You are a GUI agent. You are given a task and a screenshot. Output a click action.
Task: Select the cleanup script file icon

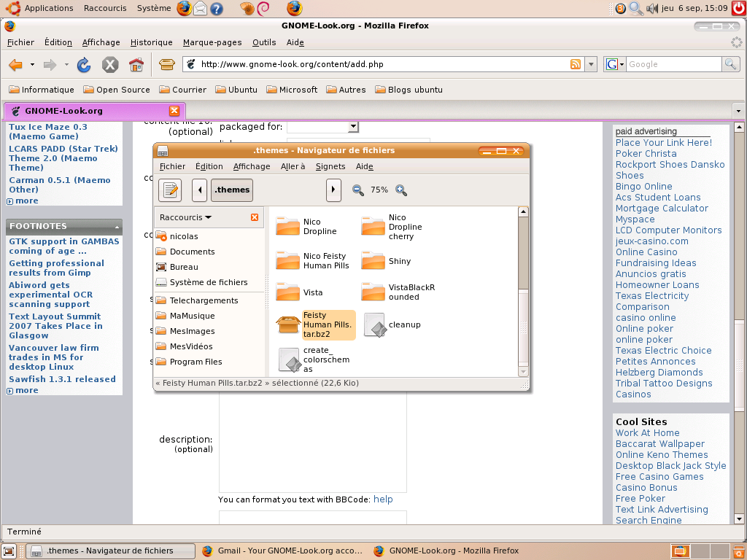coord(375,324)
